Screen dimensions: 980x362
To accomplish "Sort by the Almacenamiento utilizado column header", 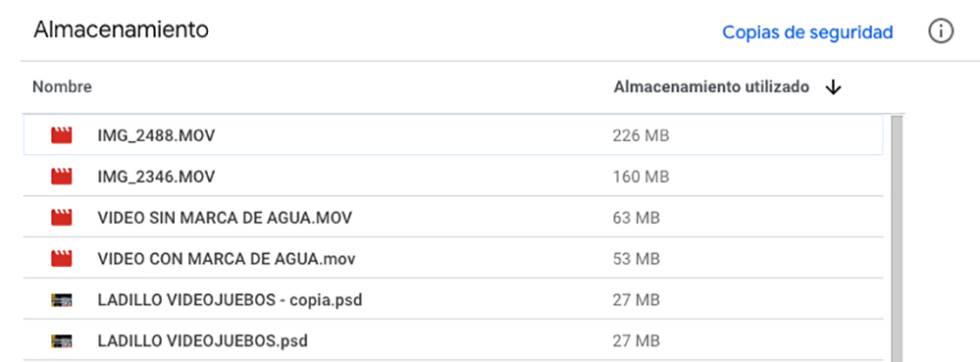I will pos(711,88).
